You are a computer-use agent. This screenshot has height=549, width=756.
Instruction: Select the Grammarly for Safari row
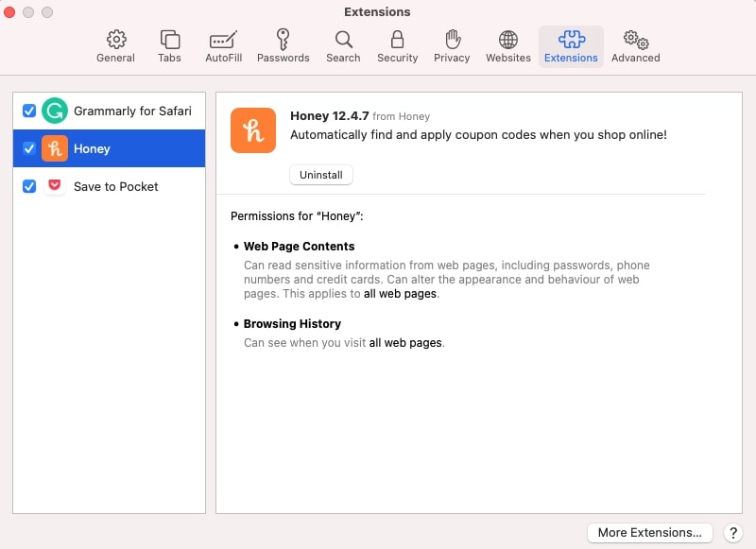pyautogui.click(x=109, y=111)
